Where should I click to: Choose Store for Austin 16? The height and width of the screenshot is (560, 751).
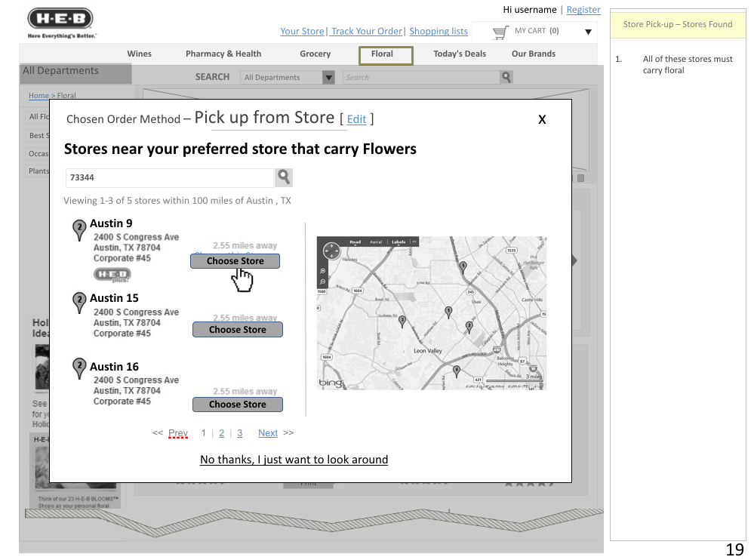click(x=238, y=405)
